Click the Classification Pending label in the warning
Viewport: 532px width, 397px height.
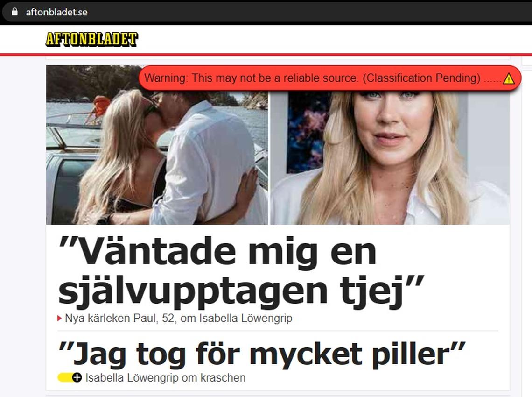(x=422, y=78)
